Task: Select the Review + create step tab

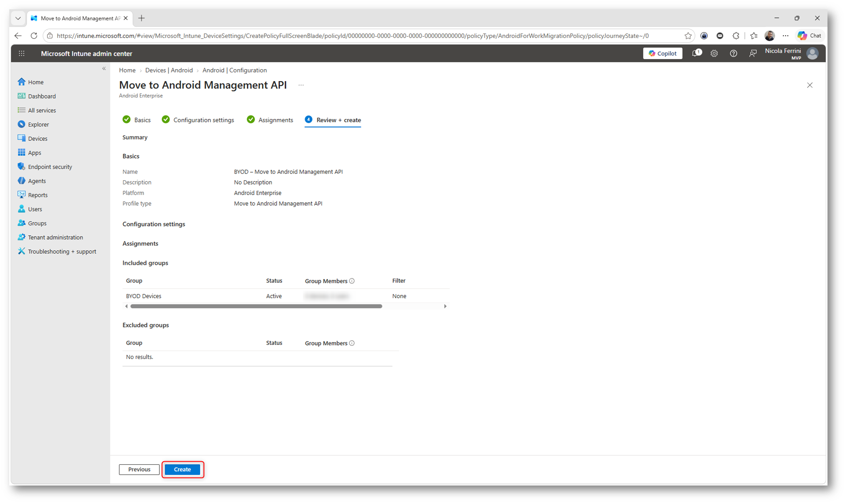Action: tap(333, 120)
